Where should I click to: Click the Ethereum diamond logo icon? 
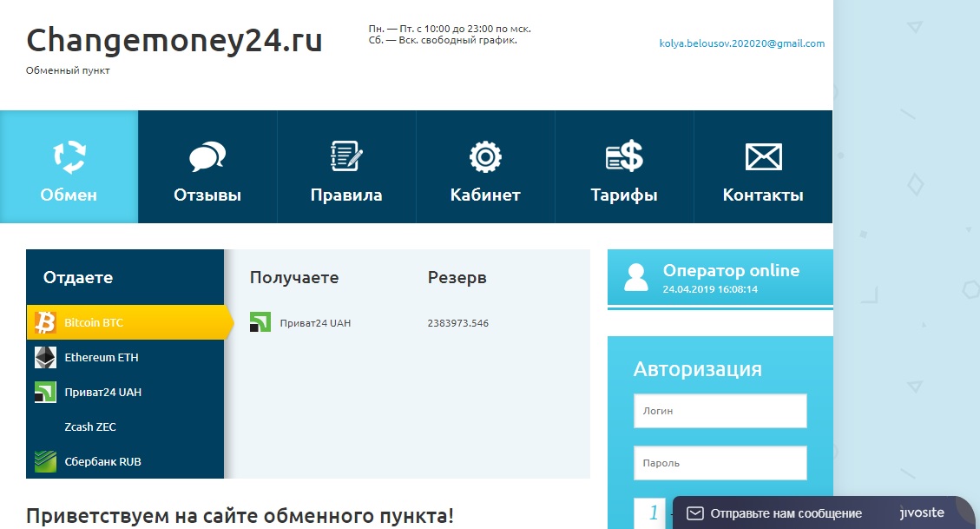45,357
